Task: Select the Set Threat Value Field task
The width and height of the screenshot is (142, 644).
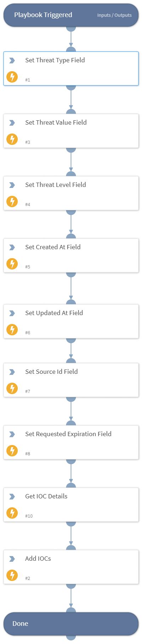Action: [71, 131]
